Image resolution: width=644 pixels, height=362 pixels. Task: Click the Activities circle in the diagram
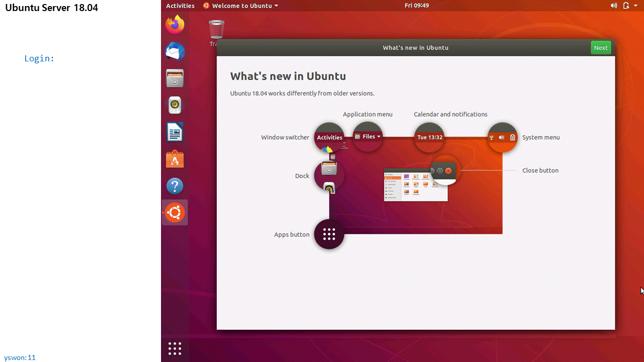point(329,137)
